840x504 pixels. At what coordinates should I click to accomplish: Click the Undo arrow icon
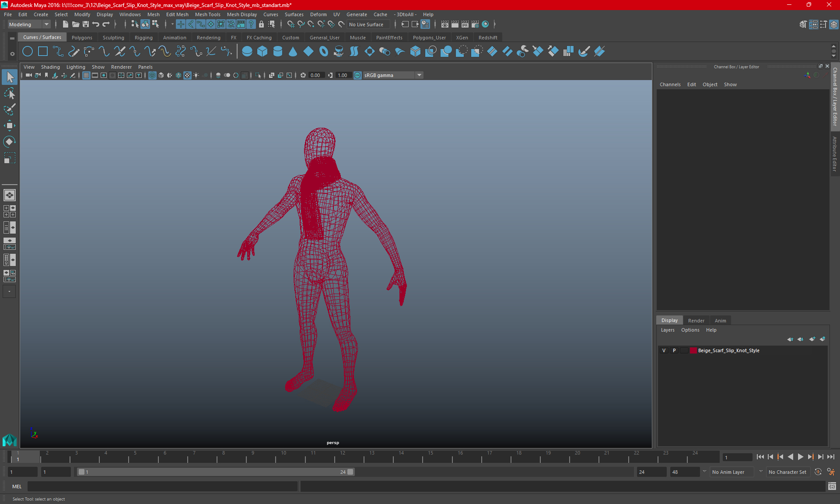[96, 24]
